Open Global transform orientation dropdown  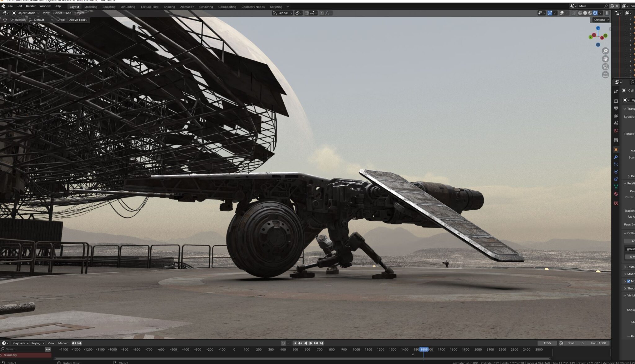tap(282, 13)
